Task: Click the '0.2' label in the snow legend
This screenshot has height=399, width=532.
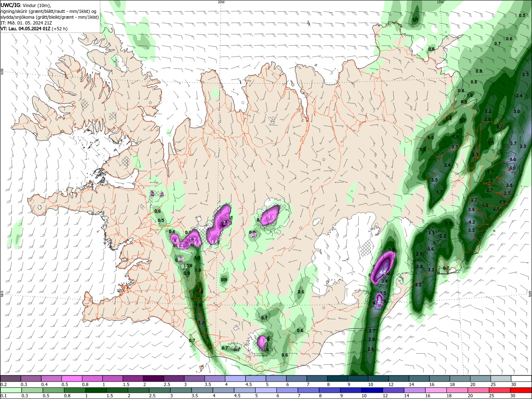Action: coord(3,384)
